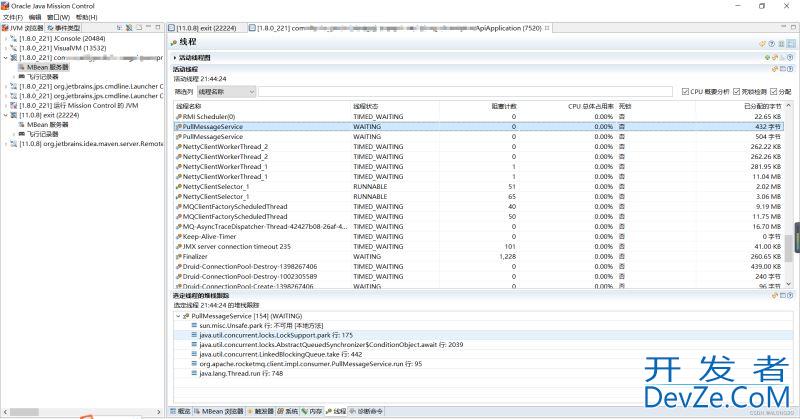This screenshot has width=800, height=419.
Task: Open the 系统 bottom tab
Action: click(x=288, y=411)
